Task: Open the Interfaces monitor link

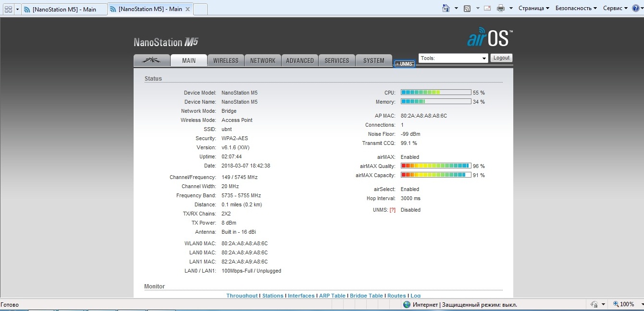Action: [301, 296]
